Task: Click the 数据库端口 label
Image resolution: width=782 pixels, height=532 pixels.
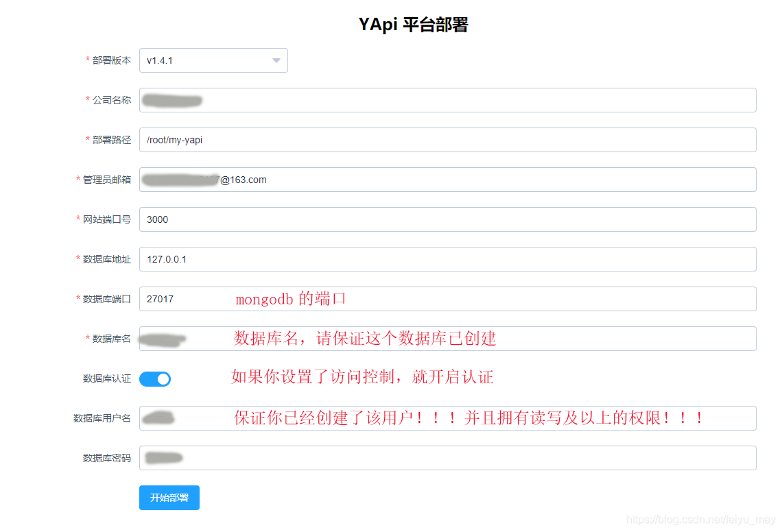Action: tap(107, 299)
